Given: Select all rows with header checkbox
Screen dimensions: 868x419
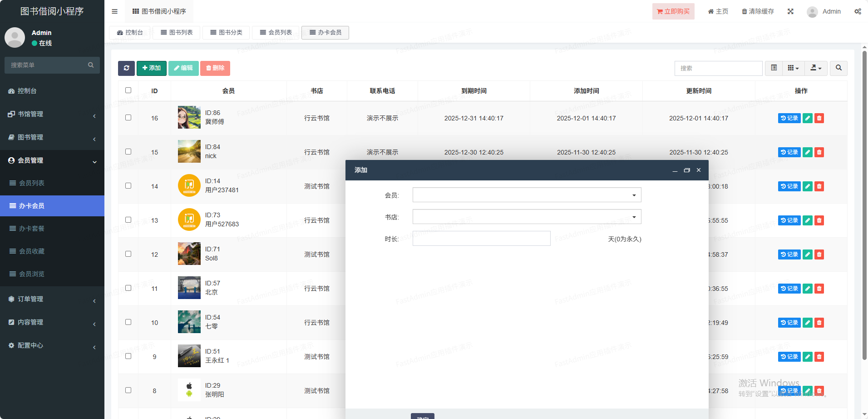Looking at the screenshot, I should (x=128, y=90).
